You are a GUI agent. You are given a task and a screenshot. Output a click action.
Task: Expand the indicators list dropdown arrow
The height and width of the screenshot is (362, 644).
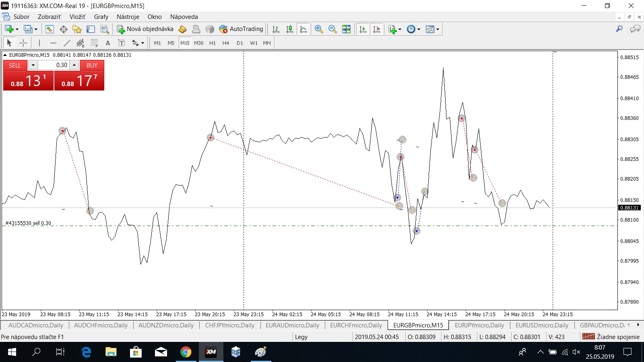coord(400,29)
